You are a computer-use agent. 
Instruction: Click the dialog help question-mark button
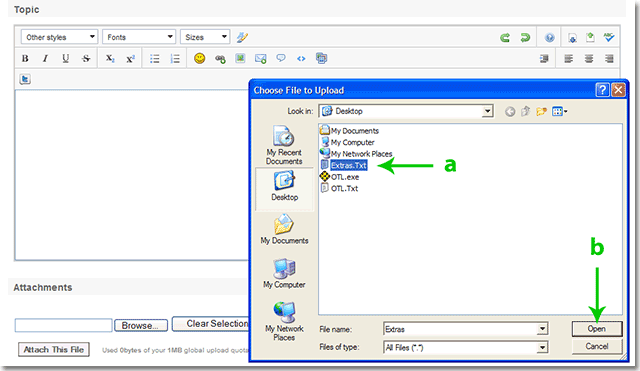tap(602, 90)
